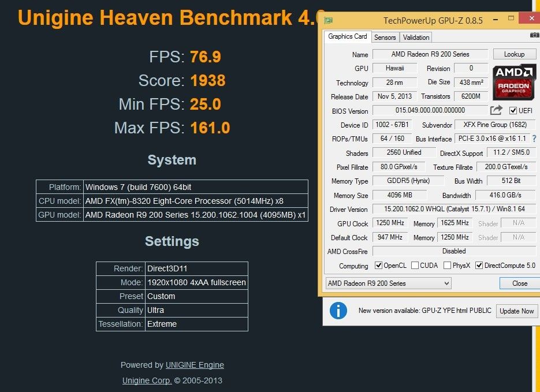The height and width of the screenshot is (392, 540).
Task: Click the GPU Clock field 1250 MHz
Action: pos(390,223)
